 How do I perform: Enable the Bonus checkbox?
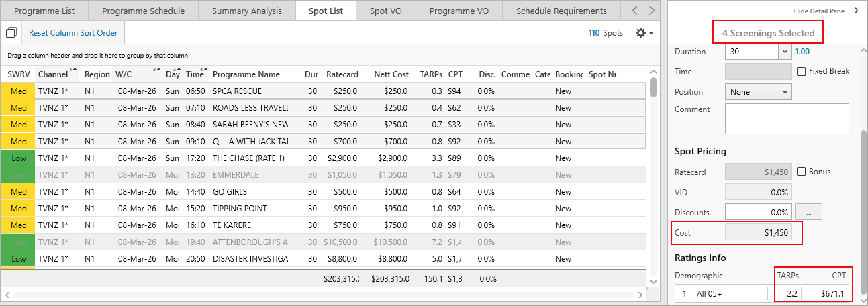(801, 172)
